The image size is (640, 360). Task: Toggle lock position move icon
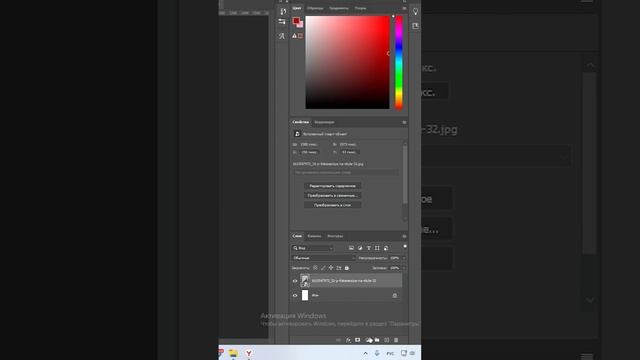(x=331, y=268)
